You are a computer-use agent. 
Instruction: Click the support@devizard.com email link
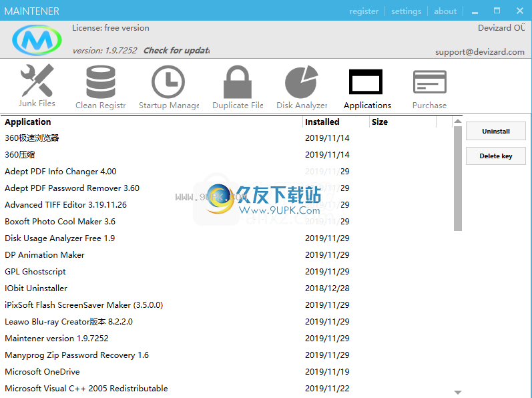click(x=480, y=52)
